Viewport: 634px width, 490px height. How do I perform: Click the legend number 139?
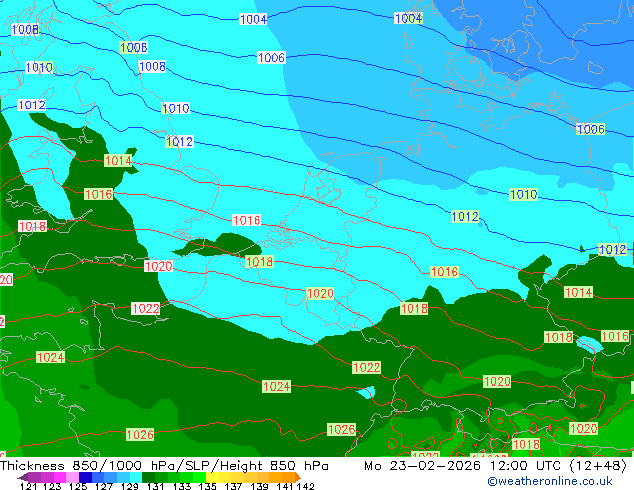point(259,486)
